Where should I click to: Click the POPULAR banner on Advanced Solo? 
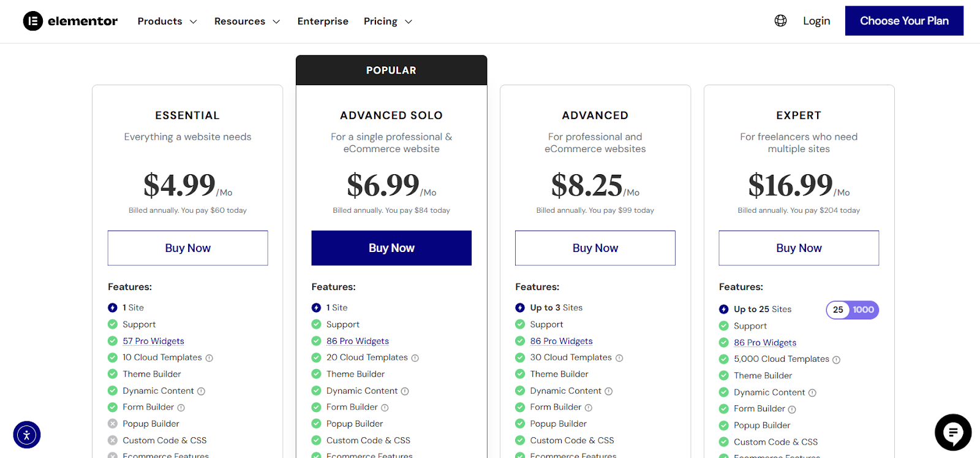391,71
